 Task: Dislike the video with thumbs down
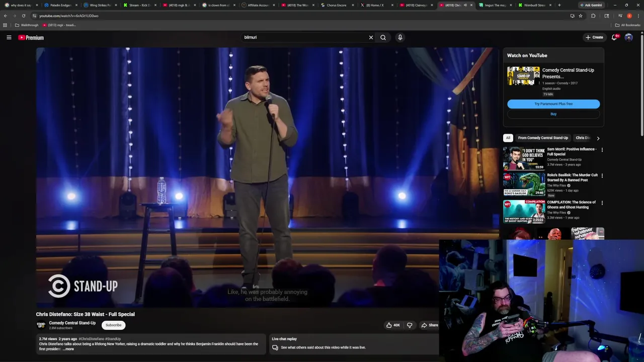click(x=410, y=325)
